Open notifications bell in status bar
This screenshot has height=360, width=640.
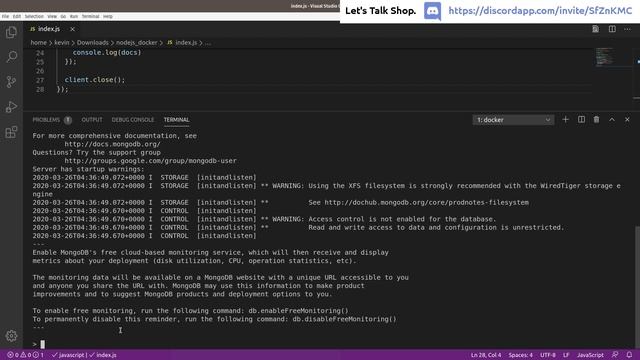(629, 355)
